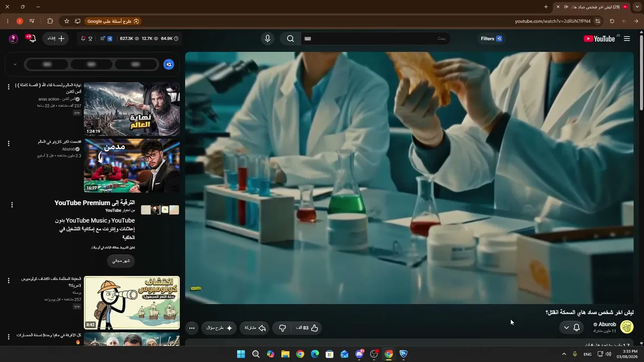Open options menu for the نهاية العالم video
The height and width of the screenshot is (362, 644).
(x=9, y=87)
